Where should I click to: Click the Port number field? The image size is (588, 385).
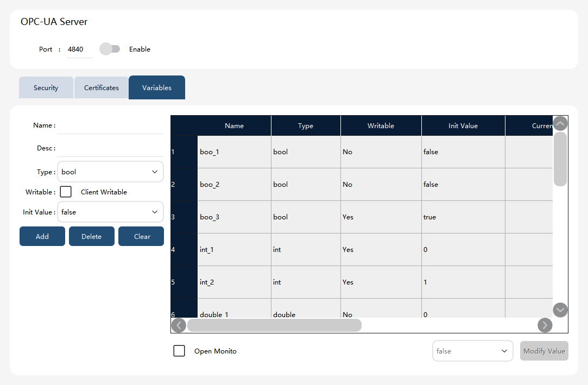79,49
